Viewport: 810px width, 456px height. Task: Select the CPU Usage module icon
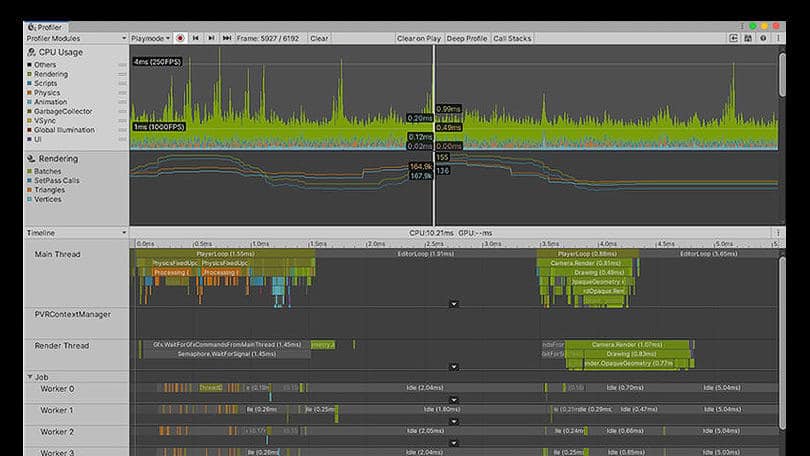(32, 52)
